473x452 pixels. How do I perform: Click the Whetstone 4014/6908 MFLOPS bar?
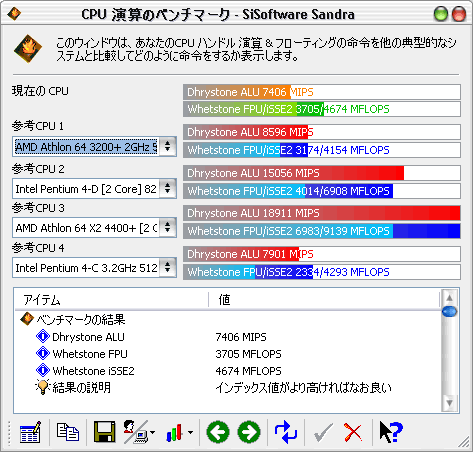coord(322,191)
